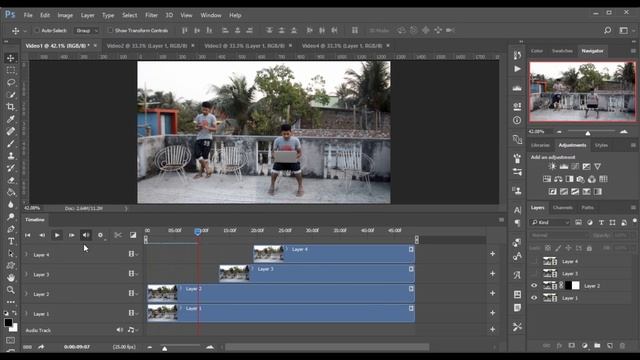Select the Brush tool
Image resolution: width=640 pixels, height=360 pixels.
click(x=11, y=144)
